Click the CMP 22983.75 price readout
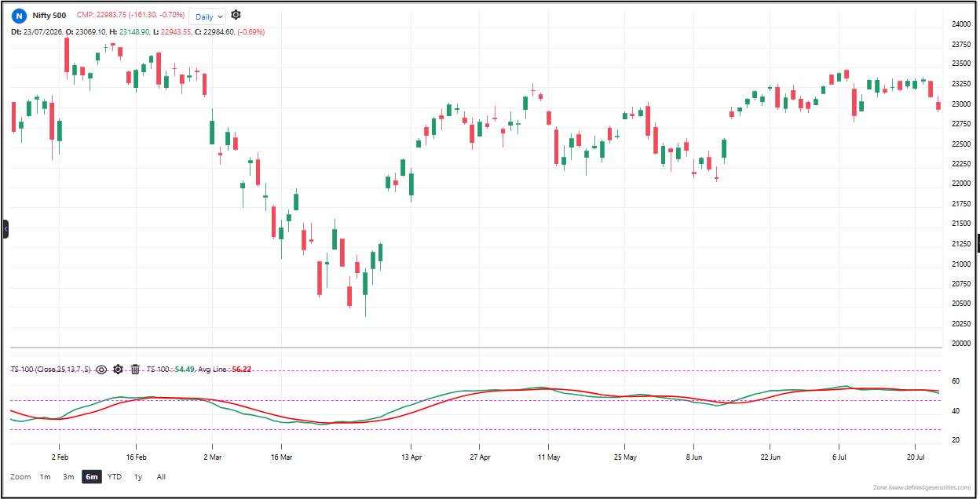The image size is (980, 499). tap(131, 16)
